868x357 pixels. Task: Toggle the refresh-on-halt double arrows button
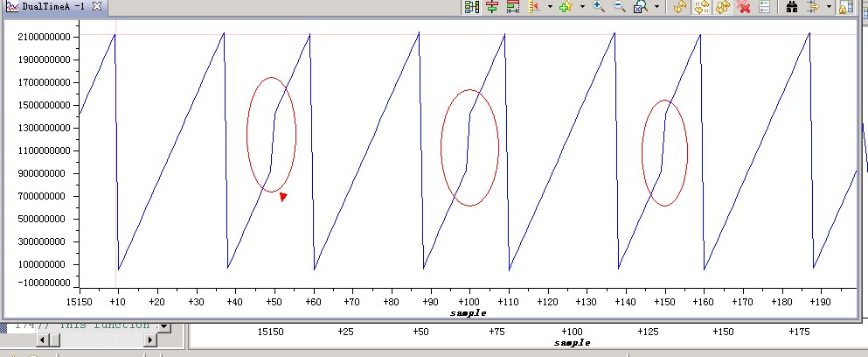(722, 7)
